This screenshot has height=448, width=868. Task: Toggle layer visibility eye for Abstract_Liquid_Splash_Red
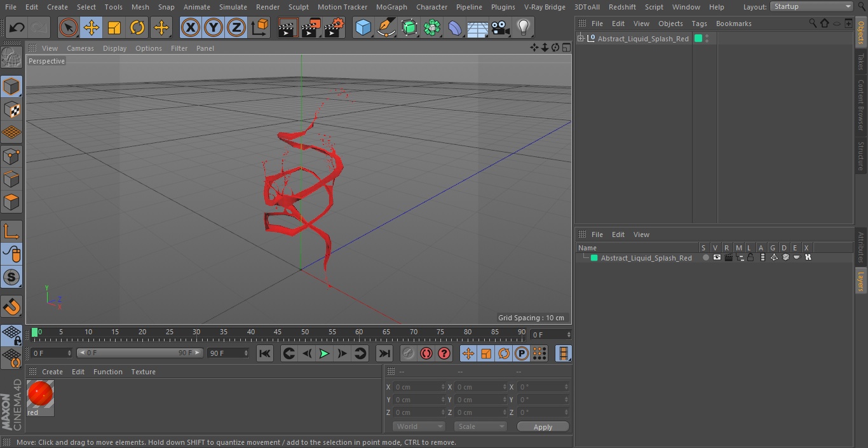(x=717, y=257)
